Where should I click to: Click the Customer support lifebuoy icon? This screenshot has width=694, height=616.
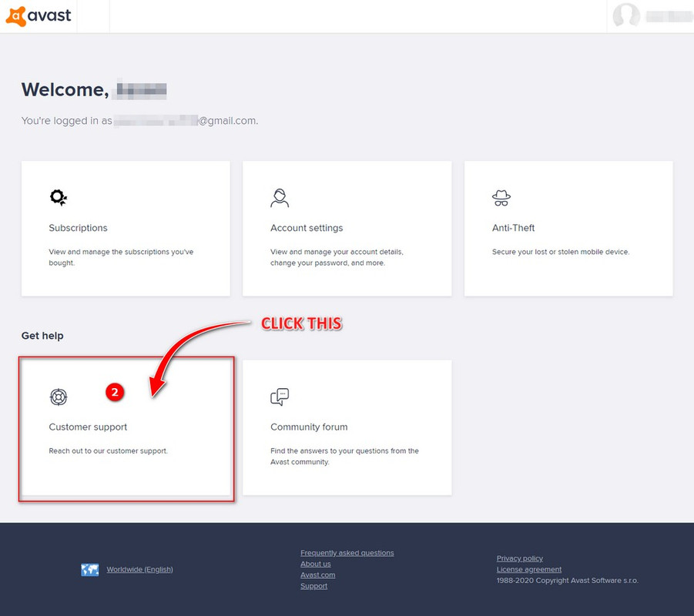pos(59,397)
